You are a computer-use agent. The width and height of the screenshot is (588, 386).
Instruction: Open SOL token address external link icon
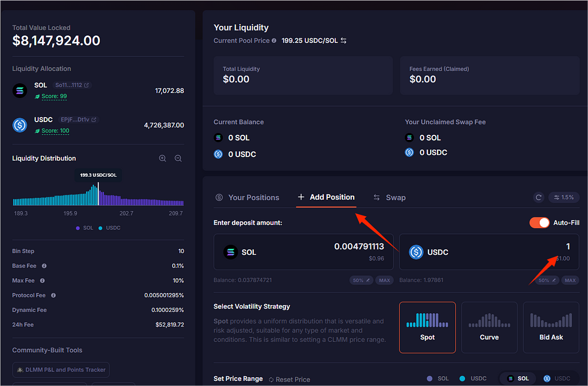[87, 85]
